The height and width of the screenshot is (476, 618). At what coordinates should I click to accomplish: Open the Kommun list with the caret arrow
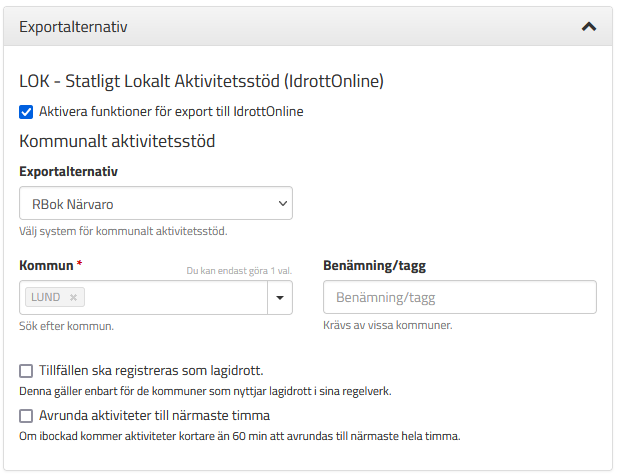280,298
